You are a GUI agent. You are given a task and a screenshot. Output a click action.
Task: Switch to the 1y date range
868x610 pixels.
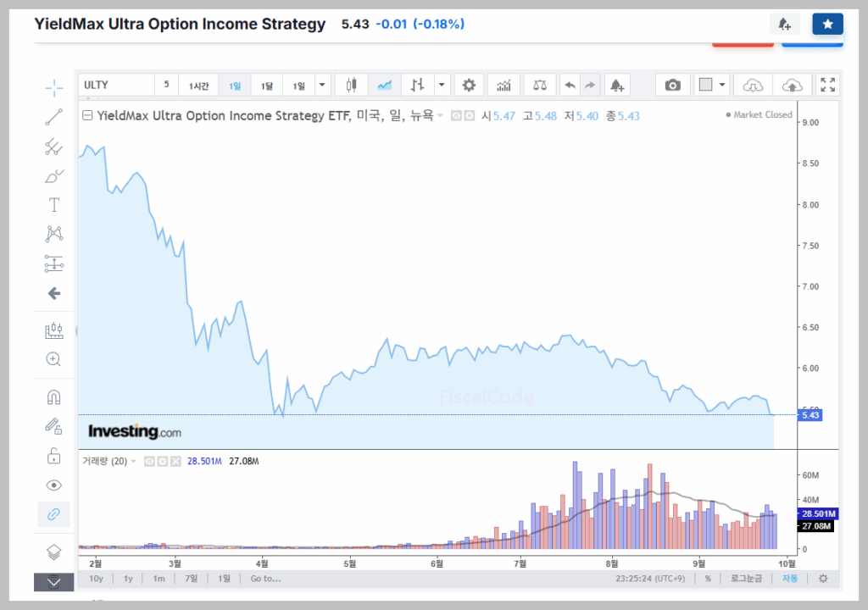pos(128,579)
